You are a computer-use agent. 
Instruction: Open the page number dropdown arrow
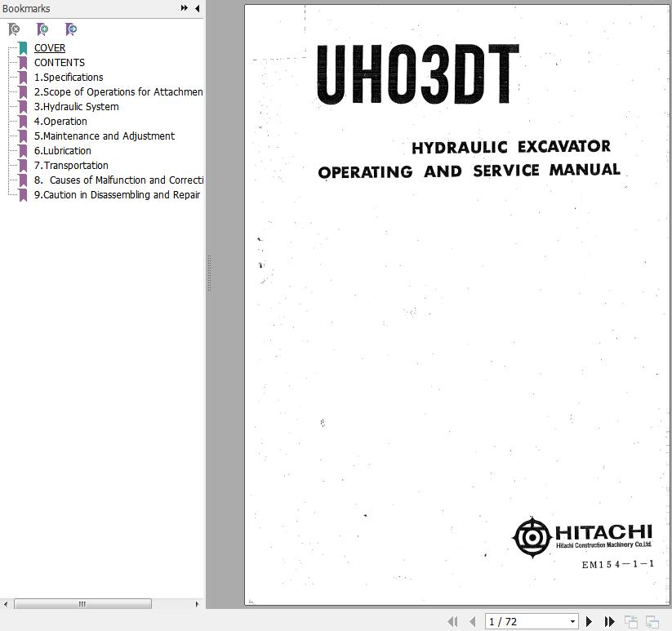point(572,621)
